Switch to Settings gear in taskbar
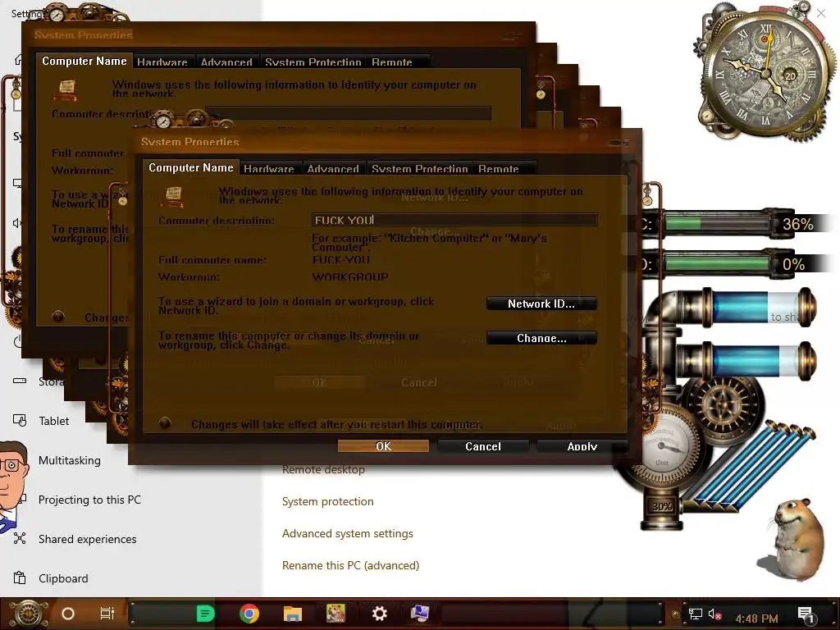 [379, 614]
